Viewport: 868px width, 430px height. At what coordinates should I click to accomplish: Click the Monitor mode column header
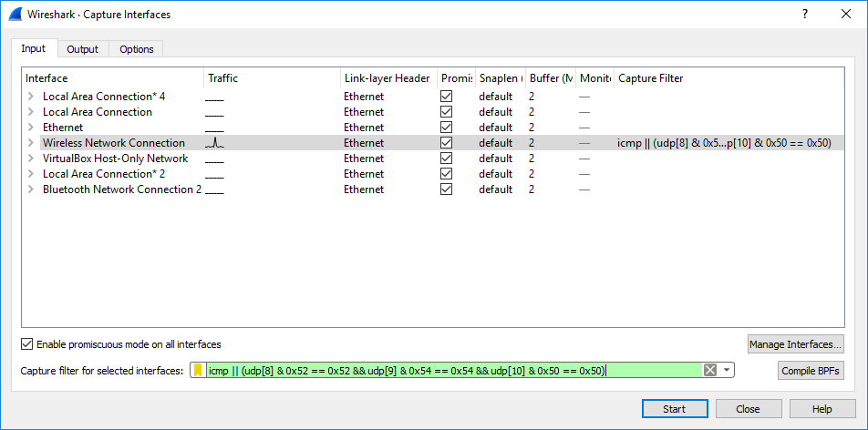[x=595, y=78]
